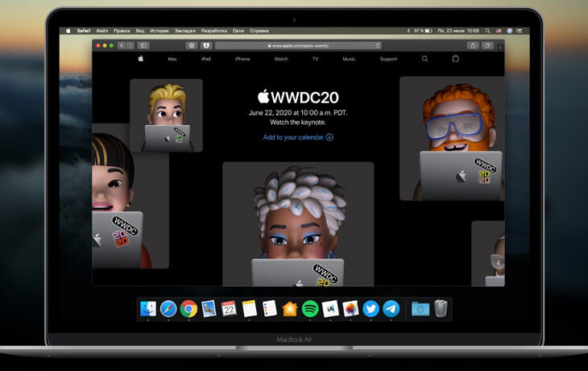This screenshot has width=588, height=371.
Task: Launch Google Chrome from the Dock
Action: 188,309
